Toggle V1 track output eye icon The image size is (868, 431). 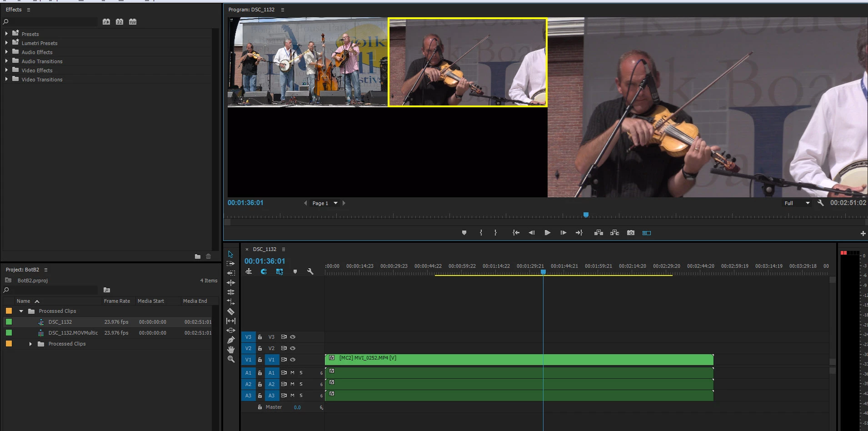tap(293, 360)
